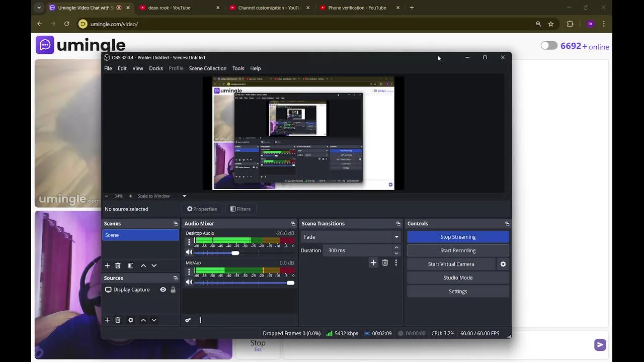Switch to Phone verification YouTube tab
644x362 pixels.
point(359,8)
